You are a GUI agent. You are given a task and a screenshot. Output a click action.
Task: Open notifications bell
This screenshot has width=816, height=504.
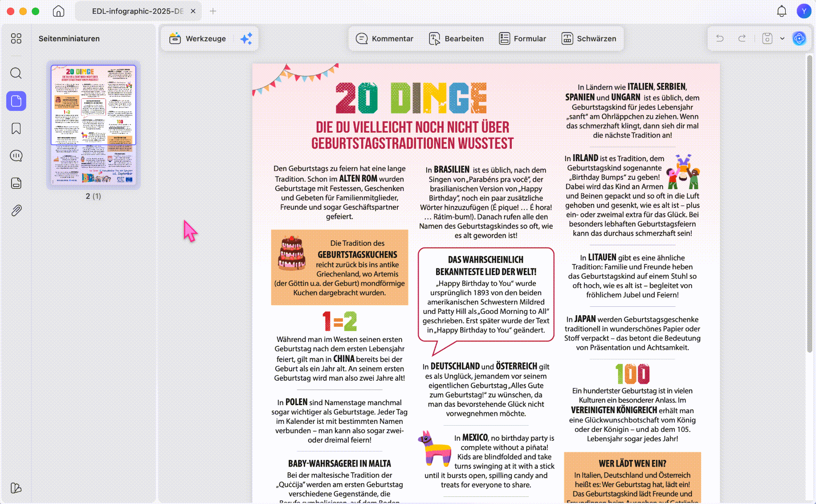(x=782, y=11)
